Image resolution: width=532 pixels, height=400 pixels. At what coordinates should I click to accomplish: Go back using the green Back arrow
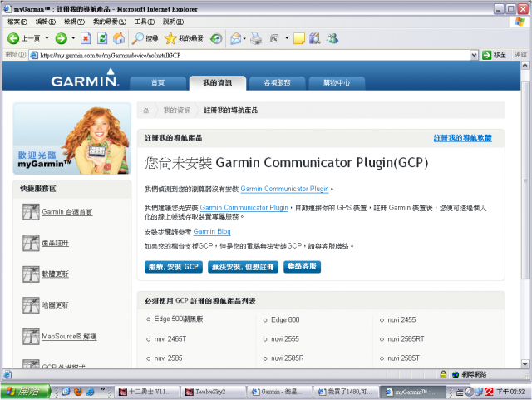pyautogui.click(x=13, y=38)
